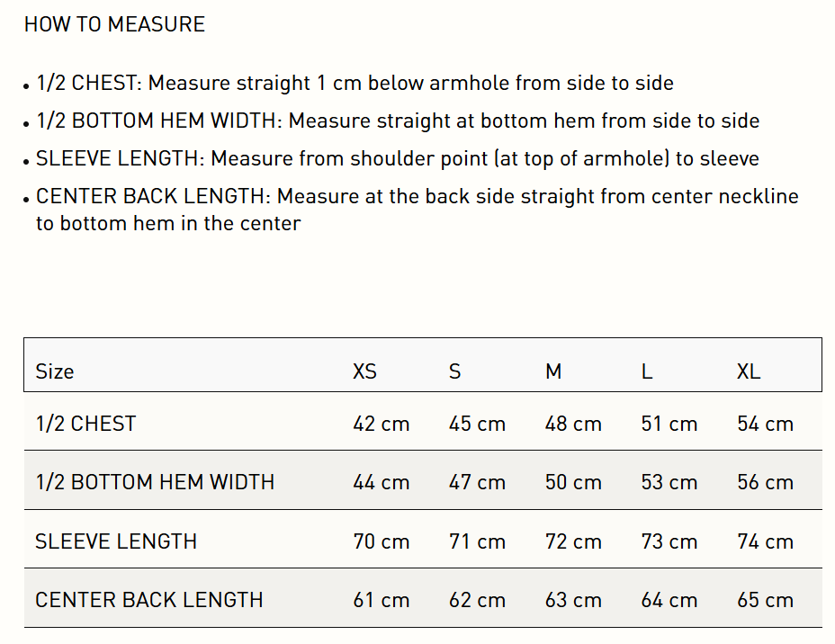Click the 74 cm sleeve length cell
Viewport: 835px width, 644px height.
pyautogui.click(x=766, y=541)
